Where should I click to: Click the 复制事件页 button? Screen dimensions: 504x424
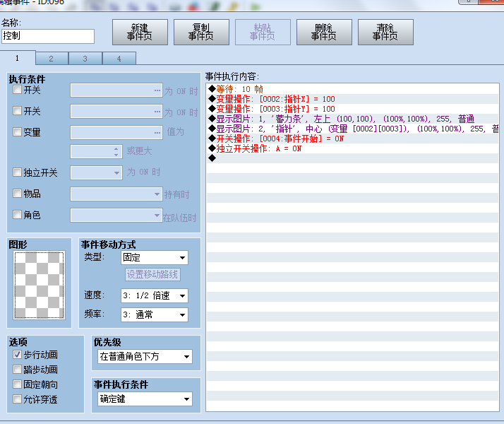click(201, 33)
